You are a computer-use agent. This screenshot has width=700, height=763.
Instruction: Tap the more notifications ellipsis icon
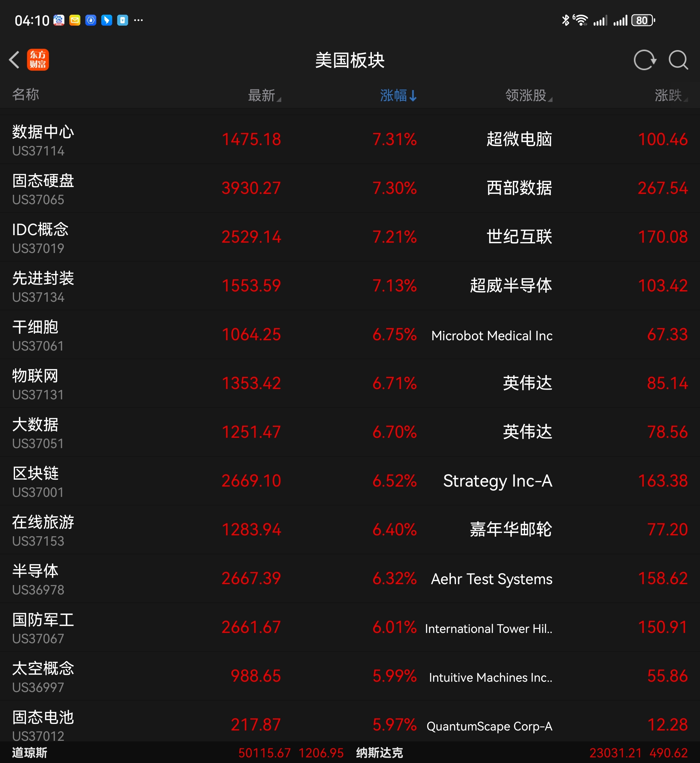point(139,20)
